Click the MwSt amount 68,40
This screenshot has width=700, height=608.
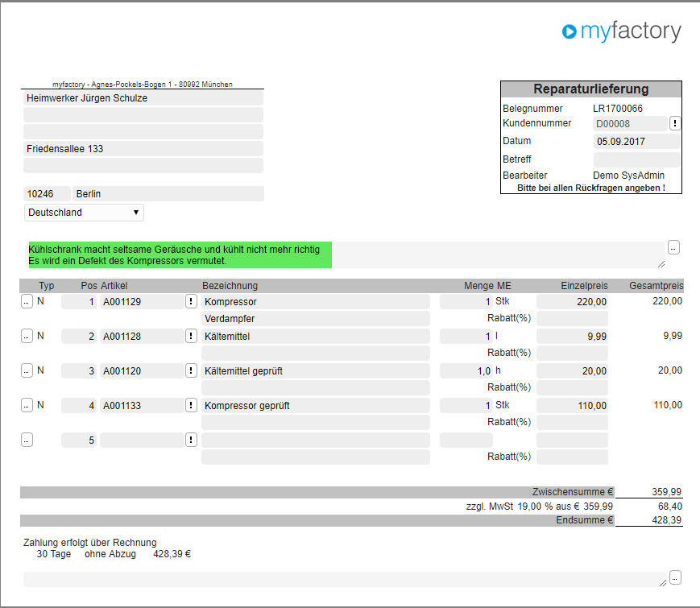click(x=670, y=507)
